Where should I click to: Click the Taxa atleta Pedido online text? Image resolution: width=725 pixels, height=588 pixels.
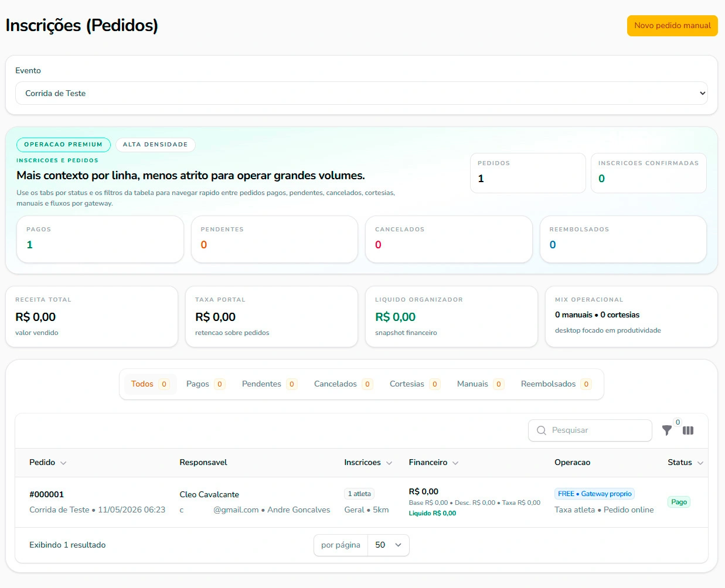pyautogui.click(x=604, y=510)
